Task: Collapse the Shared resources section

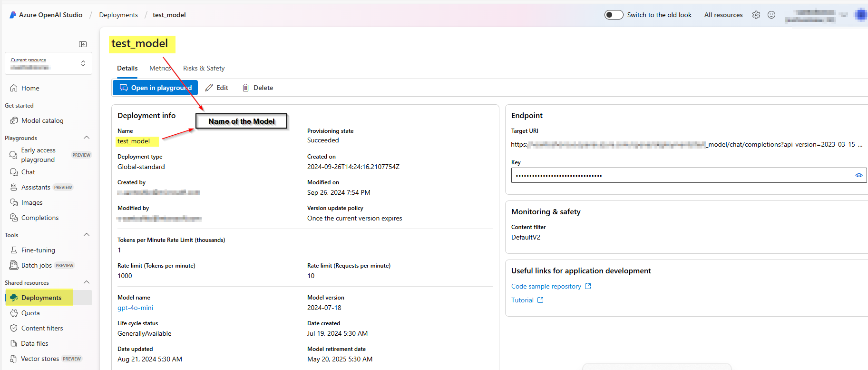Action: click(87, 282)
